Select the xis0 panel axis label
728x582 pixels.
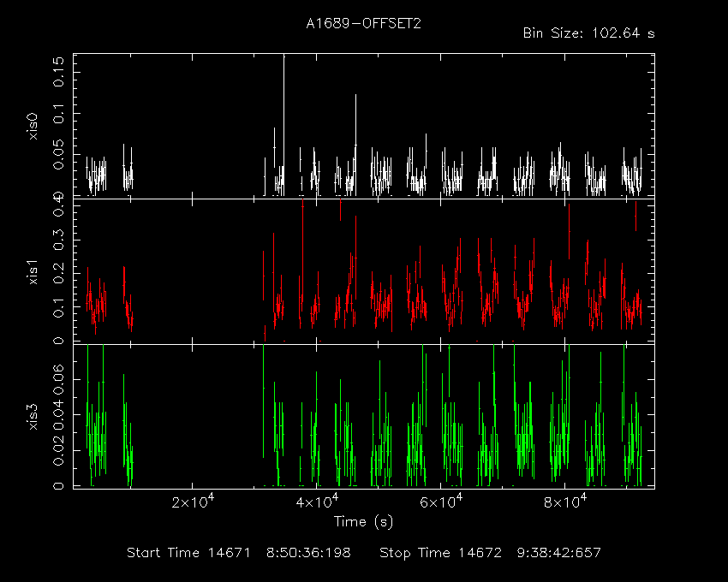[33, 127]
